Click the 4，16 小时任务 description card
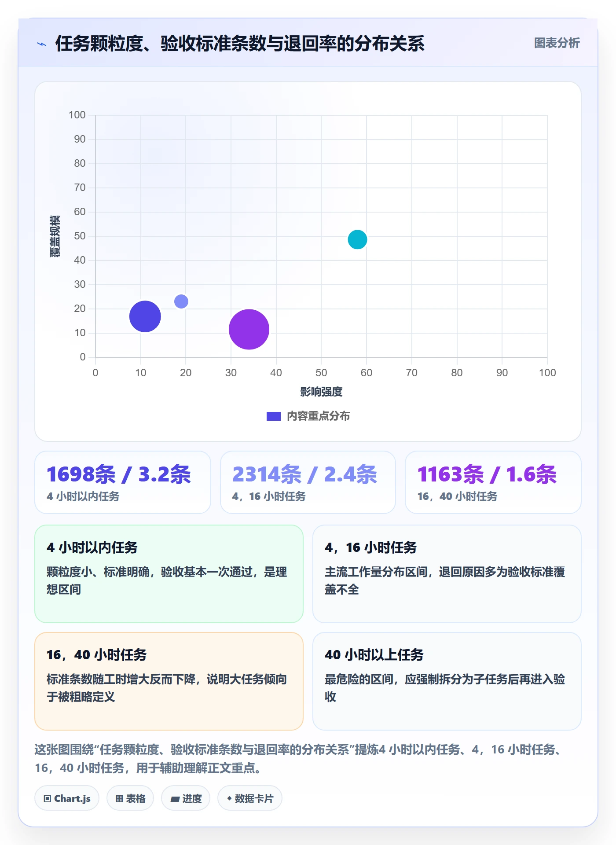 click(447, 574)
